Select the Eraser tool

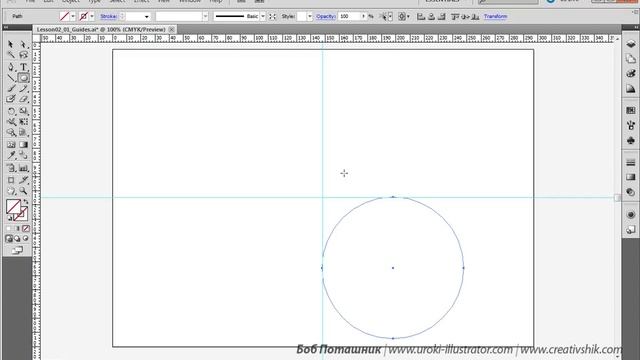[x=24, y=99]
